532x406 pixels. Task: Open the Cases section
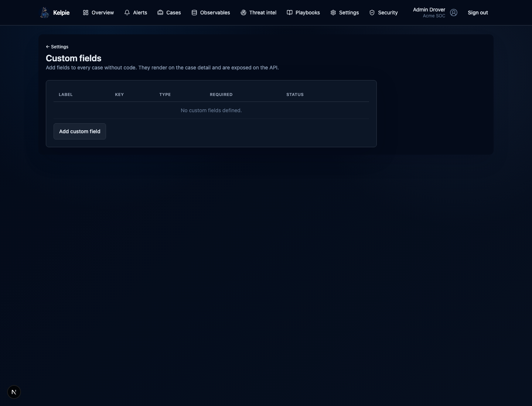pos(169,13)
